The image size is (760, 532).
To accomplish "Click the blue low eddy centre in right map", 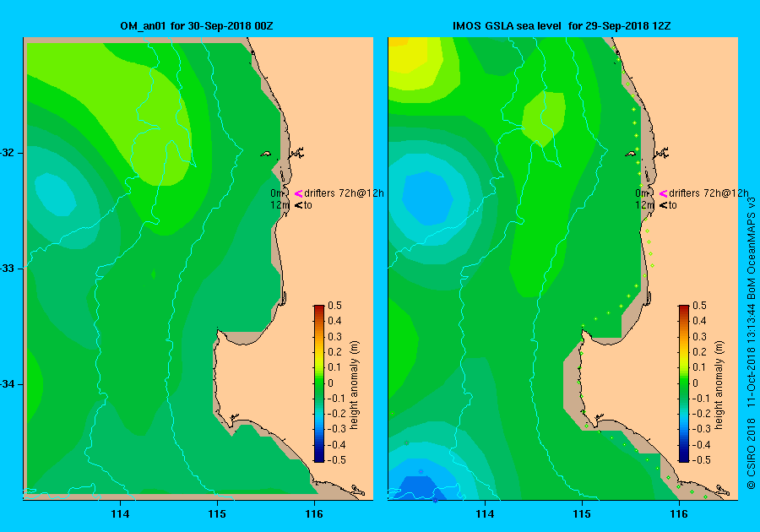I will click(428, 198).
